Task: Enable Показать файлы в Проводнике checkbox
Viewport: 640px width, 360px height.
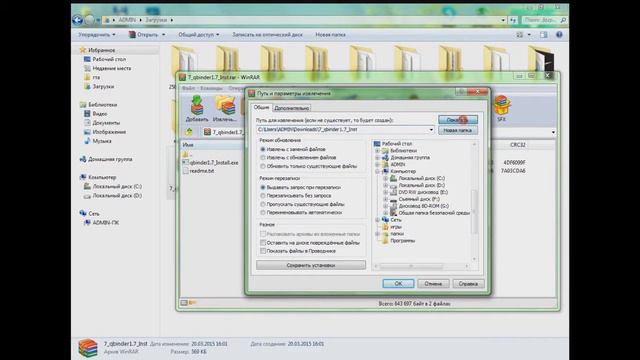Action: point(263,251)
